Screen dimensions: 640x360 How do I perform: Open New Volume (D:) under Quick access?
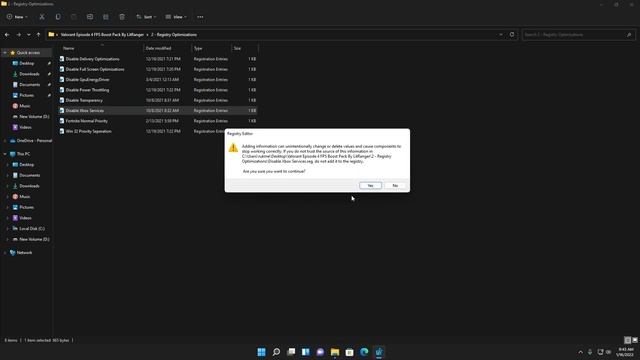[x=34, y=116]
